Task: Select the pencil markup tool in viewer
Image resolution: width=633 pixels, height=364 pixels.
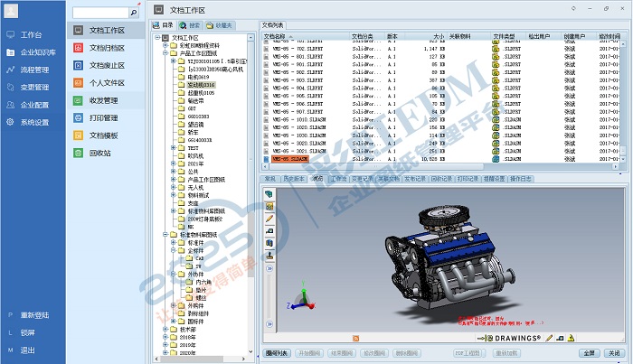Action: [x=269, y=219]
